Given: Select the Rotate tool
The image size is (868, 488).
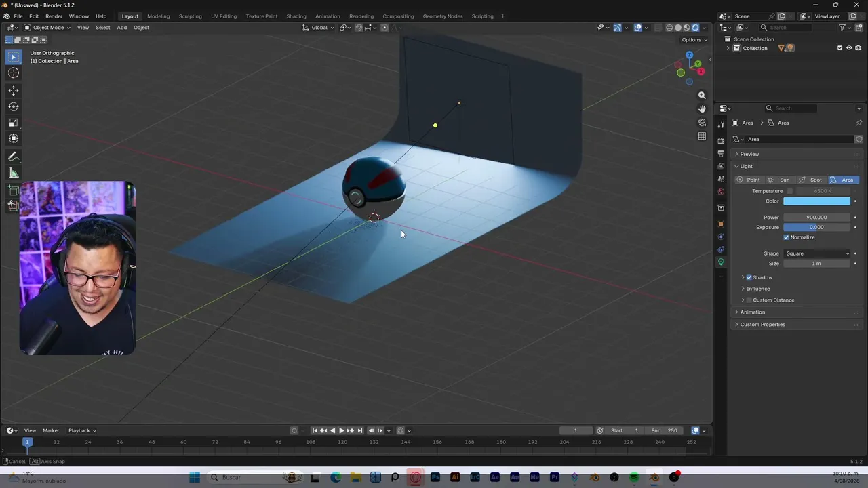Looking at the screenshot, I should tap(14, 106).
